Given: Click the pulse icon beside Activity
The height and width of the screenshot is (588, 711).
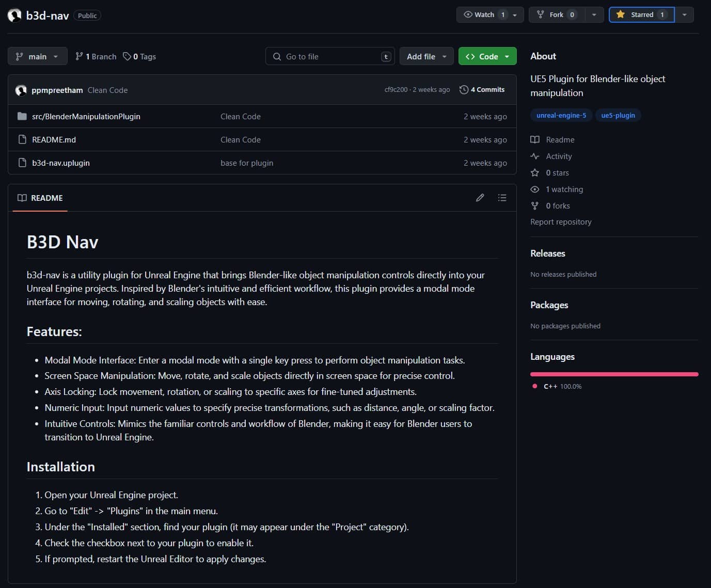Looking at the screenshot, I should point(535,156).
